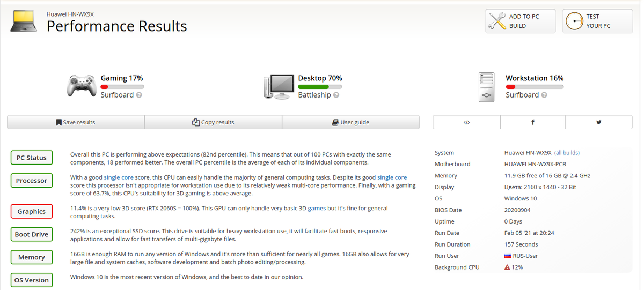Click the Desktop 70% label
644x290 pixels.
point(320,78)
